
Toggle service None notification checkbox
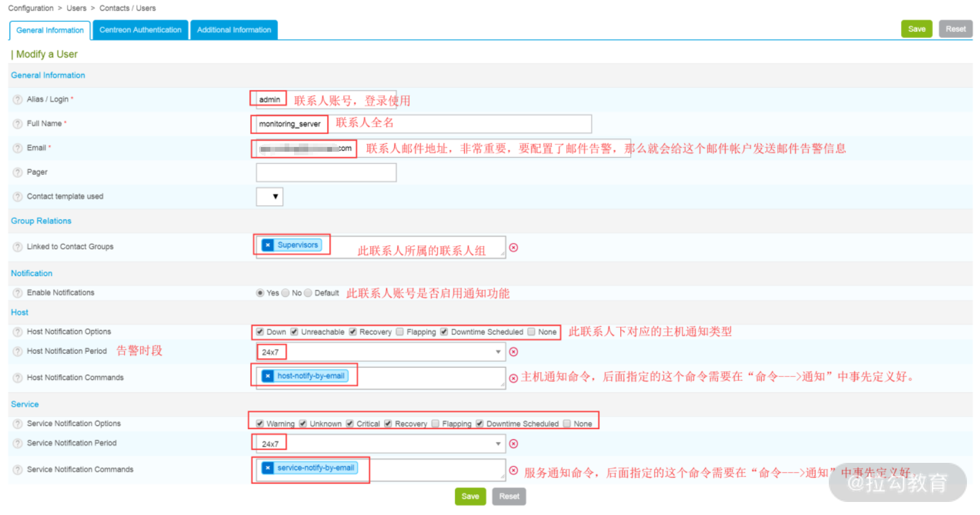[567, 424]
